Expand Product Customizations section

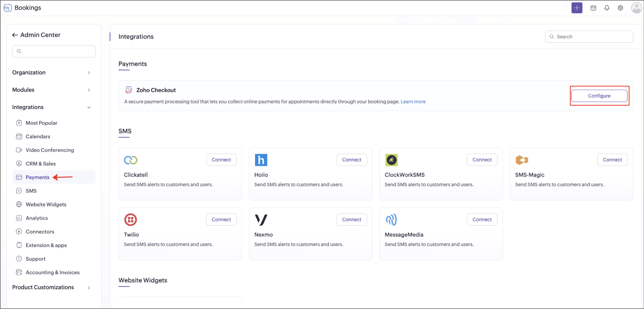pos(51,287)
